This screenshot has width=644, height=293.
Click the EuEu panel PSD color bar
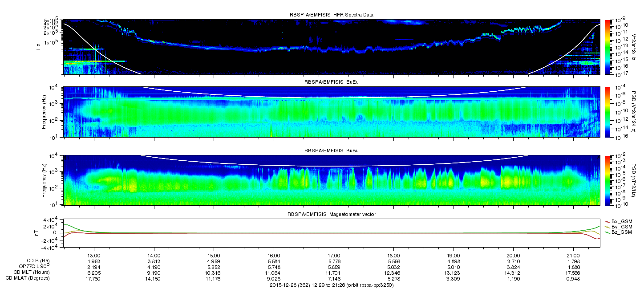pyautogui.click(x=608, y=112)
